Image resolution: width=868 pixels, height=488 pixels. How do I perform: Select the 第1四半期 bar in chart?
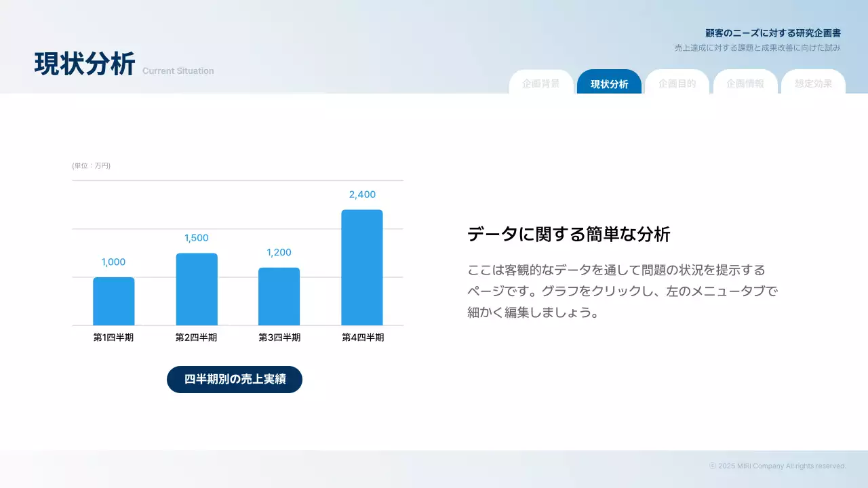point(114,302)
